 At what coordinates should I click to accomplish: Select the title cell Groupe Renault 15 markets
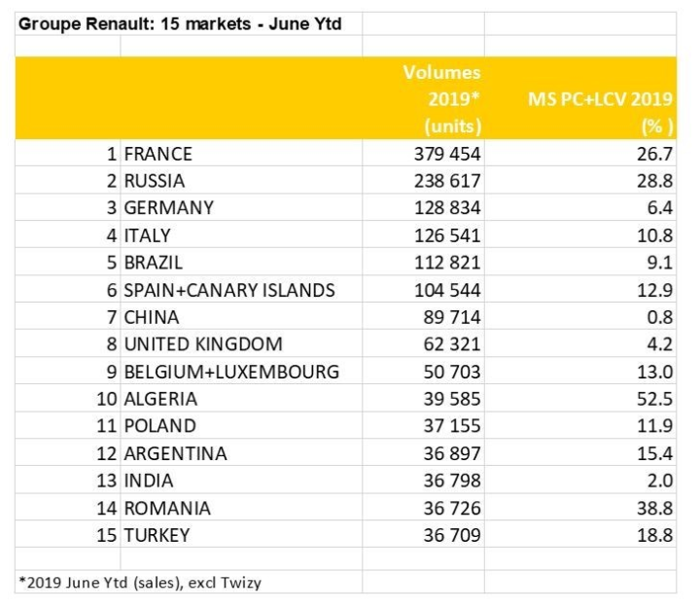tap(180, 23)
